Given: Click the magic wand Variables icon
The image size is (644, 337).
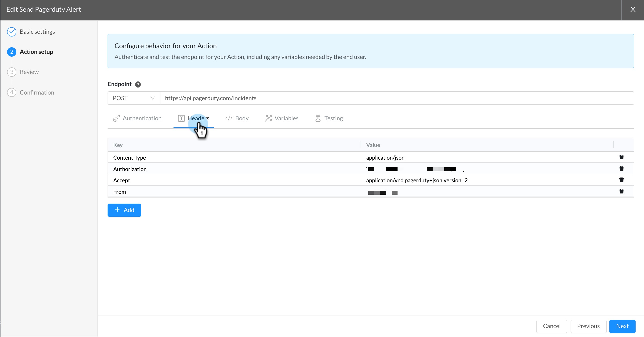Looking at the screenshot, I should (x=268, y=118).
